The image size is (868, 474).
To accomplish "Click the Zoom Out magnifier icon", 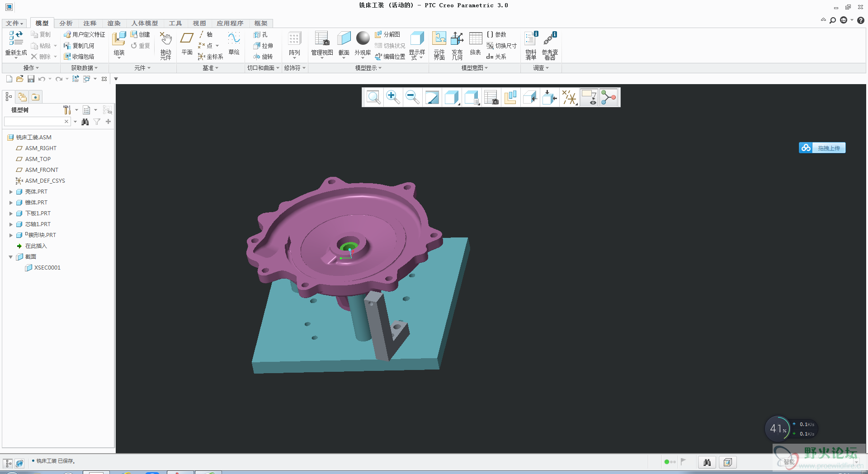I will tap(412, 97).
